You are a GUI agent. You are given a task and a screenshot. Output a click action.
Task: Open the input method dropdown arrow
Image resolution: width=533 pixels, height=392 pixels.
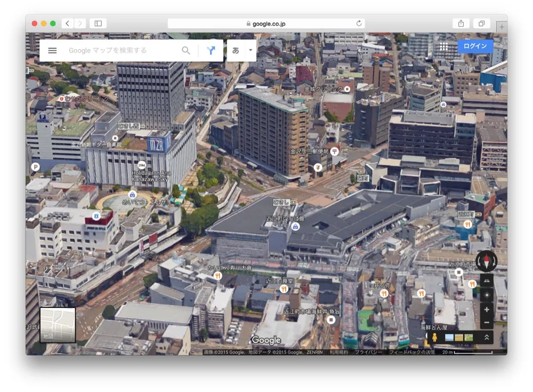tap(251, 50)
